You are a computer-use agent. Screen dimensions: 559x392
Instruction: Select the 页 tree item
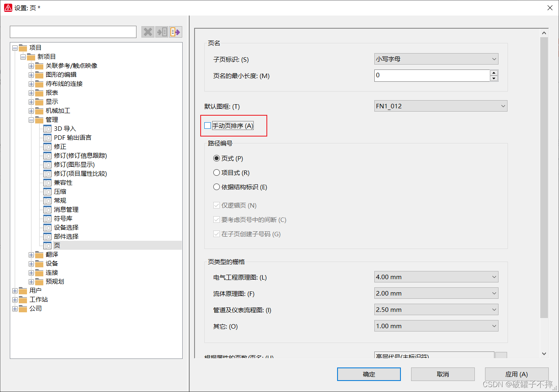click(57, 246)
